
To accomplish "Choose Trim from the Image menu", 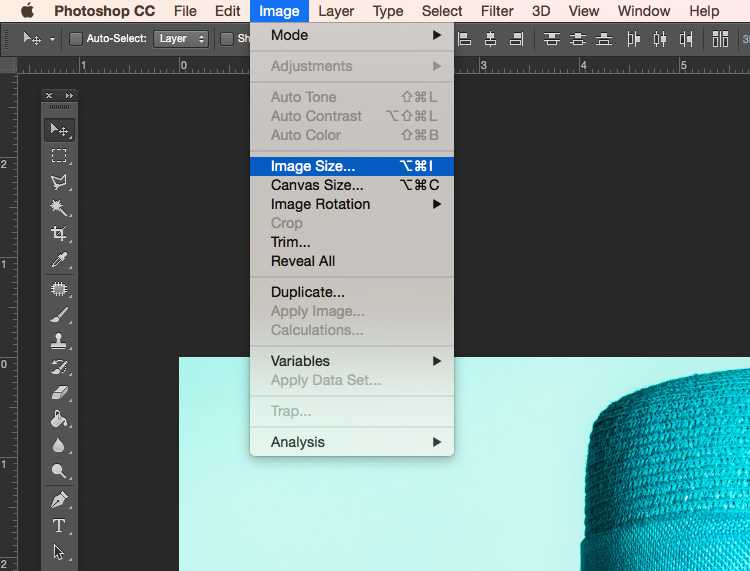I will pos(352,242).
